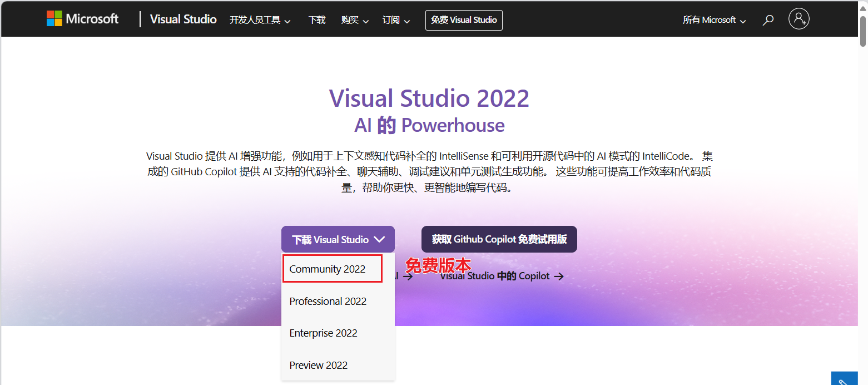Open the 下载 header link
The height and width of the screenshot is (385, 868).
point(317,20)
